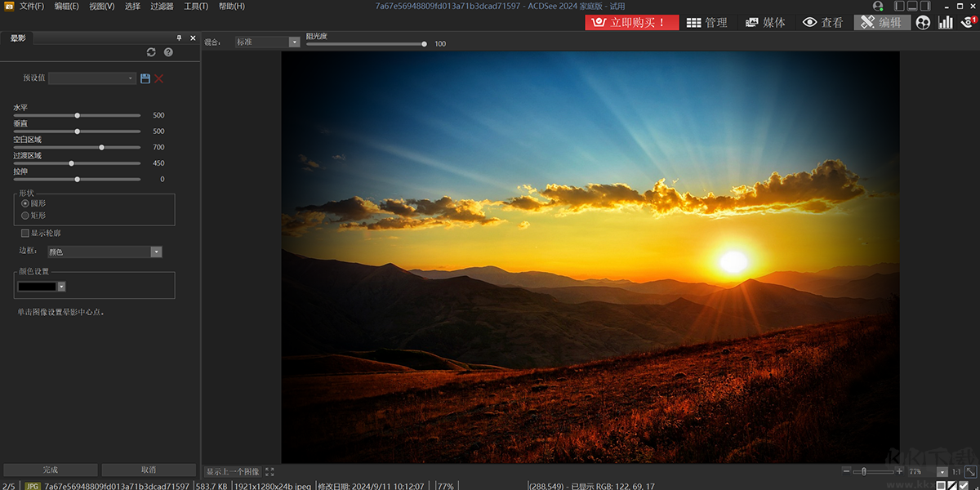Enable the 显示轮廓 checkbox

pyautogui.click(x=25, y=234)
